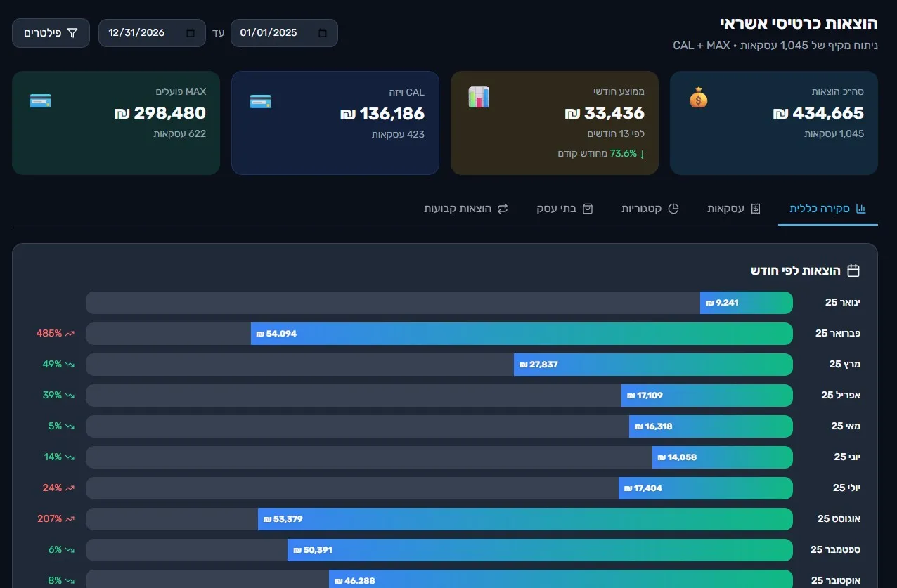Click the repeat arrows icon of הוצאות קבועות
Image resolution: width=897 pixels, height=588 pixels.
click(x=503, y=209)
